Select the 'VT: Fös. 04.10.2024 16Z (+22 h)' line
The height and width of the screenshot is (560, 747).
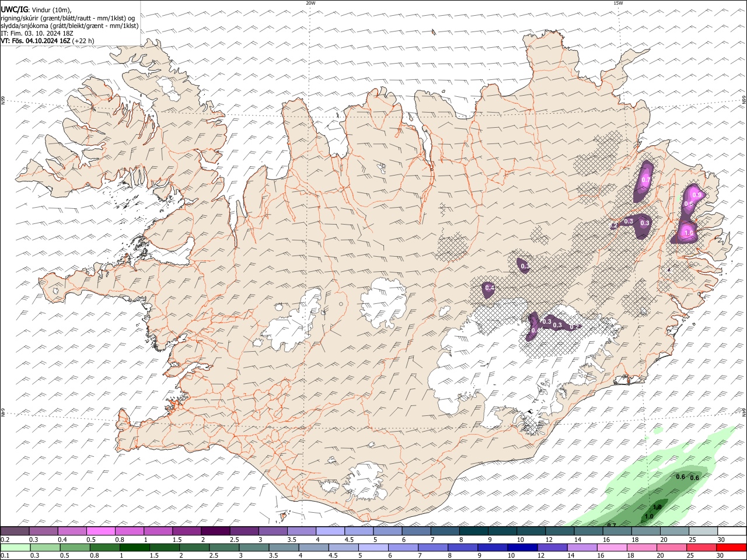48,41
